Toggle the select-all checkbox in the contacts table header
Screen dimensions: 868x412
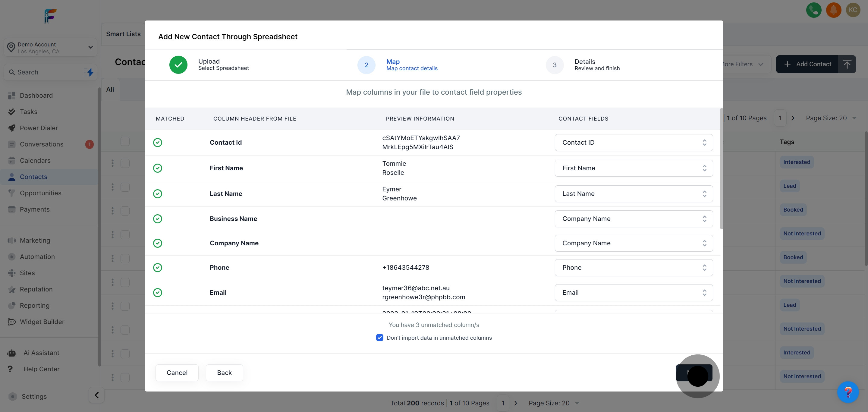click(125, 141)
